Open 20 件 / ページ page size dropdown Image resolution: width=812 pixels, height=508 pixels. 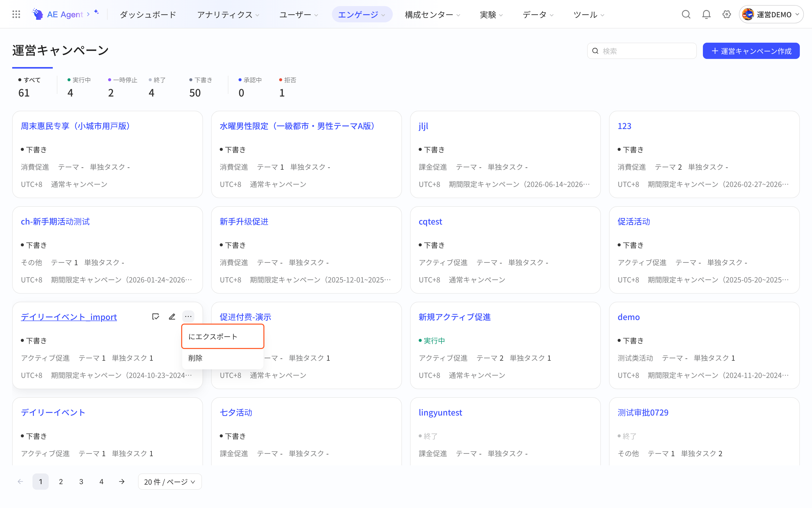coord(170,482)
